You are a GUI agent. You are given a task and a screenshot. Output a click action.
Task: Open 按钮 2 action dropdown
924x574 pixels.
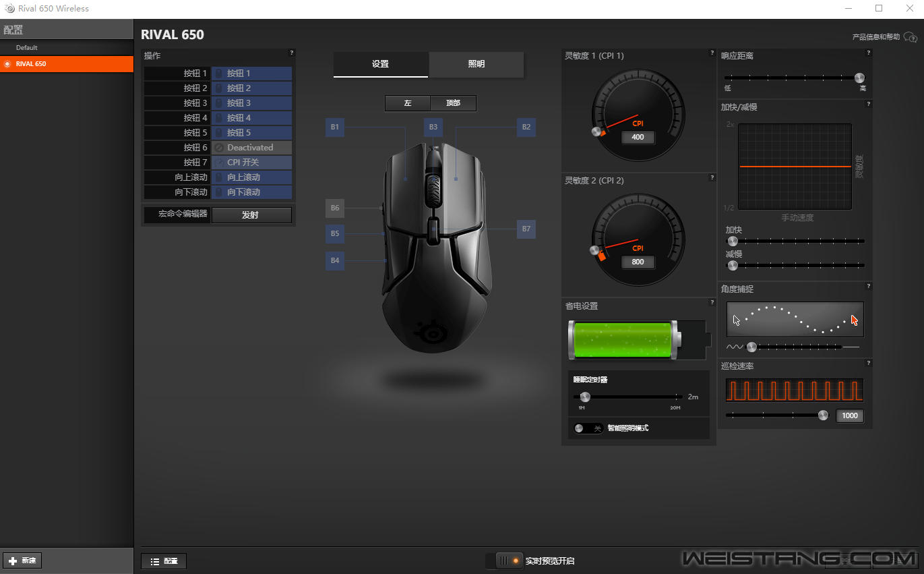point(251,88)
